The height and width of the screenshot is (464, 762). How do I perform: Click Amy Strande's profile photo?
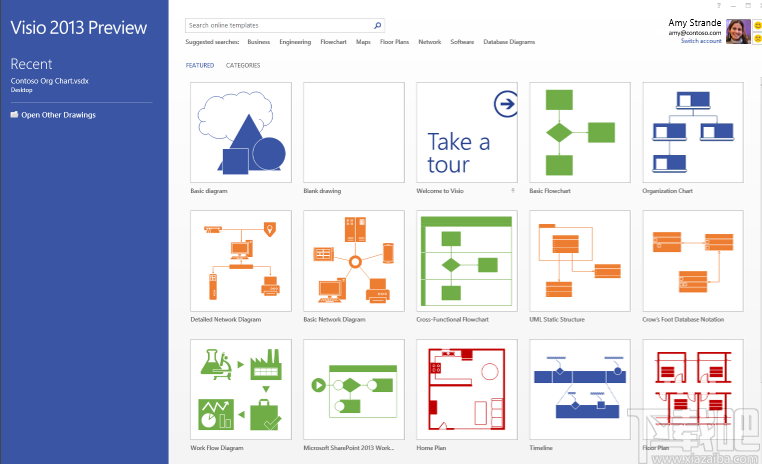(x=738, y=32)
